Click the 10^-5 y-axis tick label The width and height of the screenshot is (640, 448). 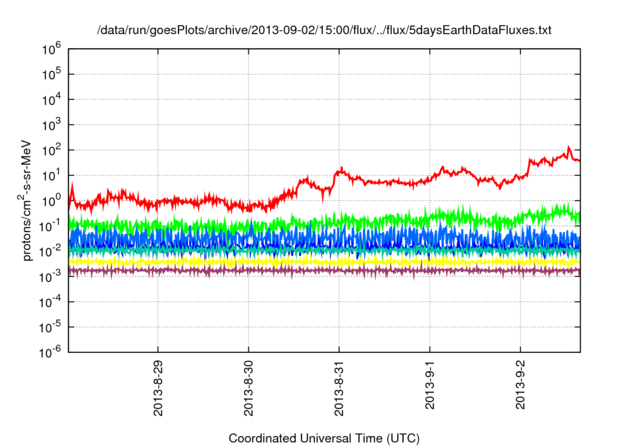51,328
